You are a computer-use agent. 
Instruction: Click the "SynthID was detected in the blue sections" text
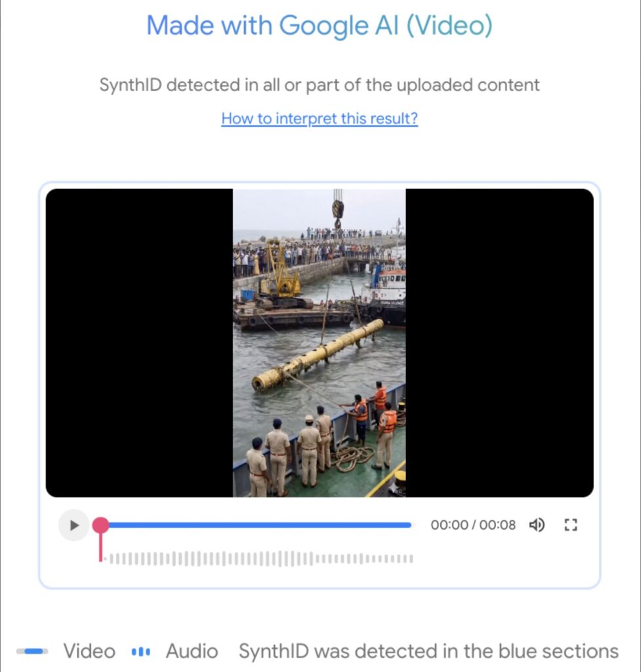428,652
